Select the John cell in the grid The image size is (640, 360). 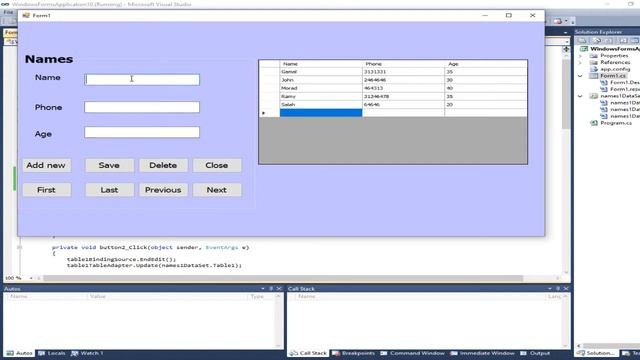(321, 80)
